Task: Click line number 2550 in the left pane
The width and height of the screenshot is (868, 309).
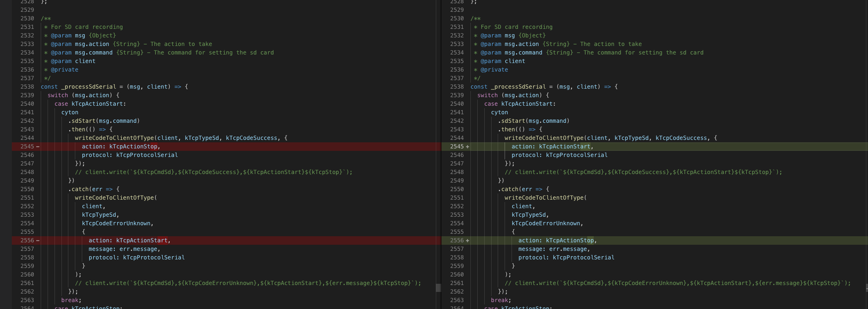Action: 27,189
